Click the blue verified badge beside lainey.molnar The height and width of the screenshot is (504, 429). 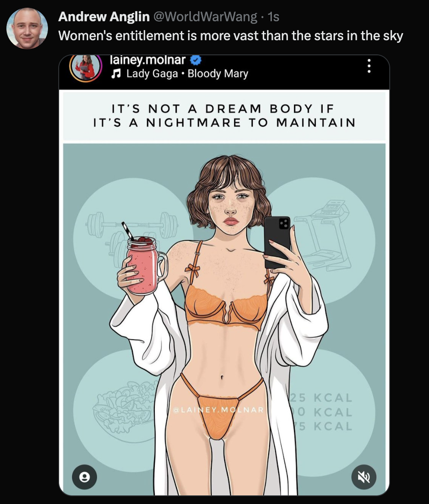click(196, 60)
